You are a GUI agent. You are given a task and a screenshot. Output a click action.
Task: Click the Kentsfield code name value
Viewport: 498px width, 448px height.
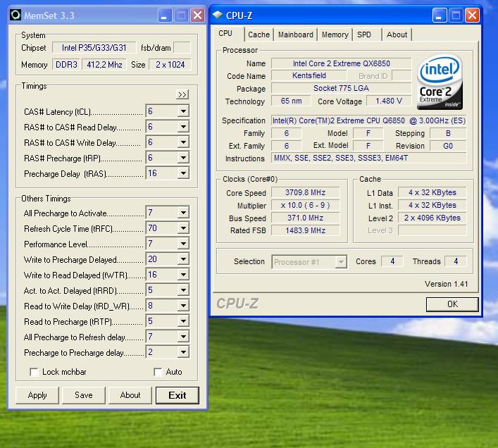[x=309, y=75]
